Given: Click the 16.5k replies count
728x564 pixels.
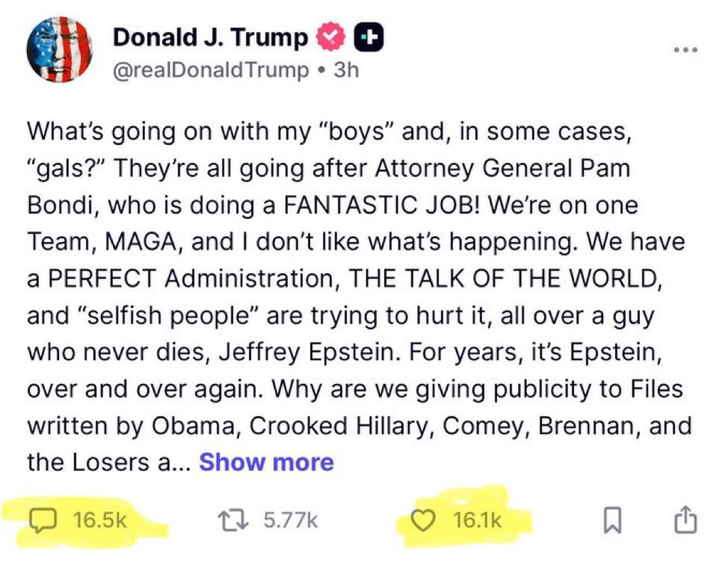Looking at the screenshot, I should click(101, 520).
